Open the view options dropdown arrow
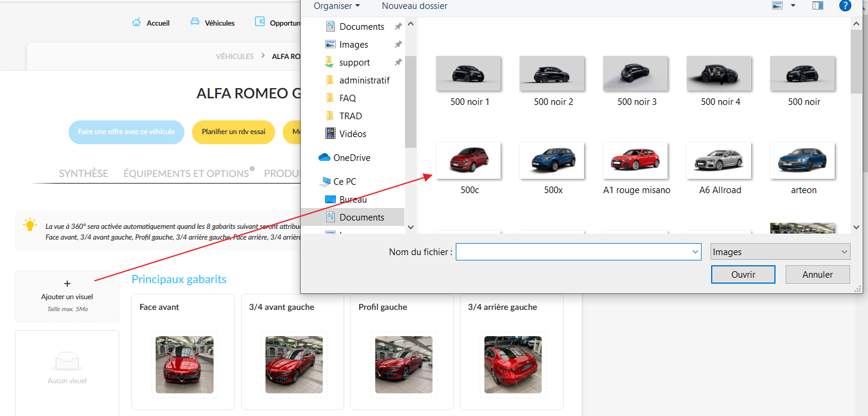 coord(793,6)
